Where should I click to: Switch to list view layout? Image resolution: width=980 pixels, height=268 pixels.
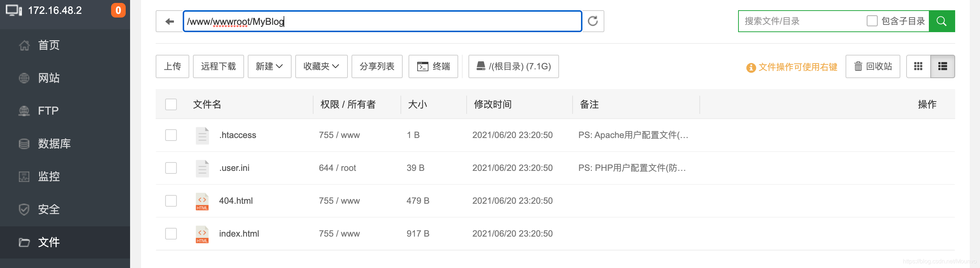(x=943, y=66)
